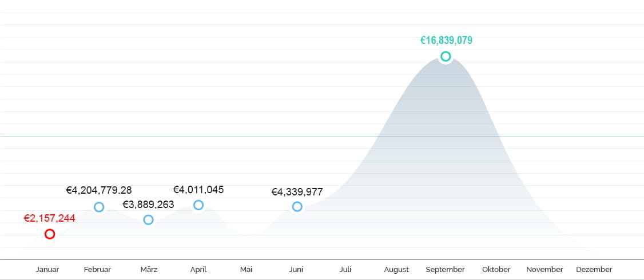
Task: Select the €4,011,045 value label
Action: pos(198,190)
